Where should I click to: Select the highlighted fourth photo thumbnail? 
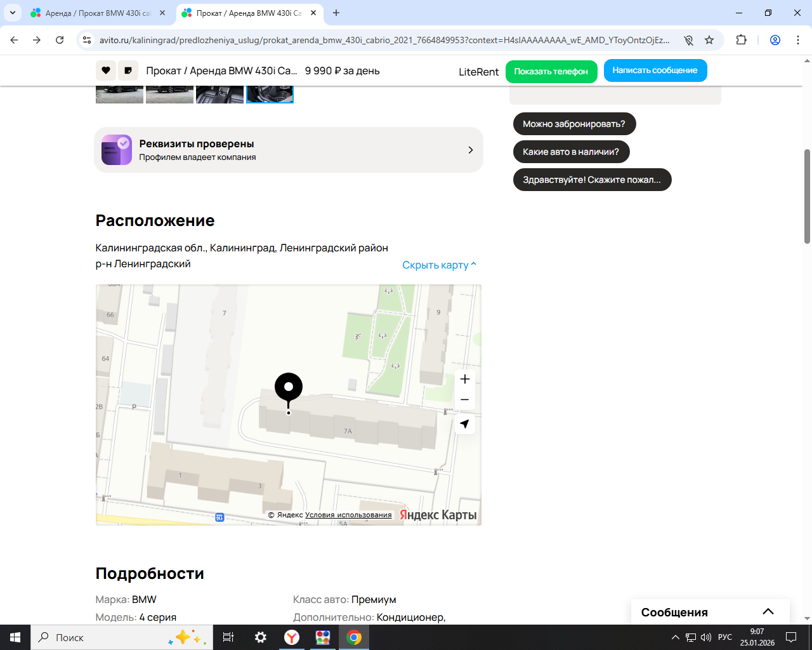pyautogui.click(x=270, y=94)
